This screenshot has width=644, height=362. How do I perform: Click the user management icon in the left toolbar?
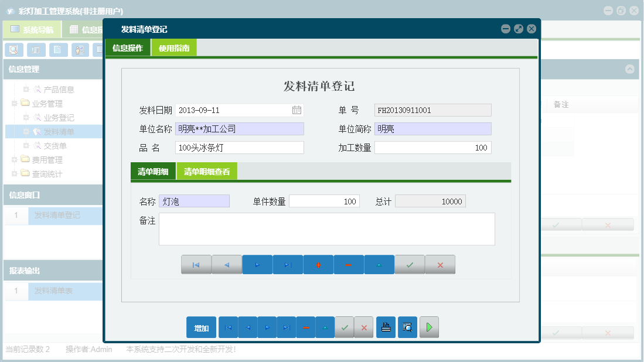click(x=80, y=50)
